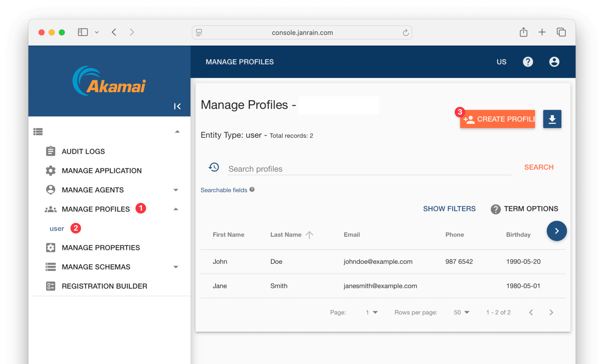The height and width of the screenshot is (364, 604).
Task: Sort by the Last Name column header
Action: (286, 235)
